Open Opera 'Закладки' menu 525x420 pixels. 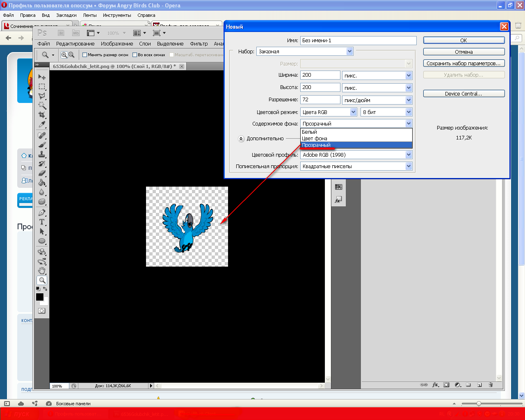66,15
